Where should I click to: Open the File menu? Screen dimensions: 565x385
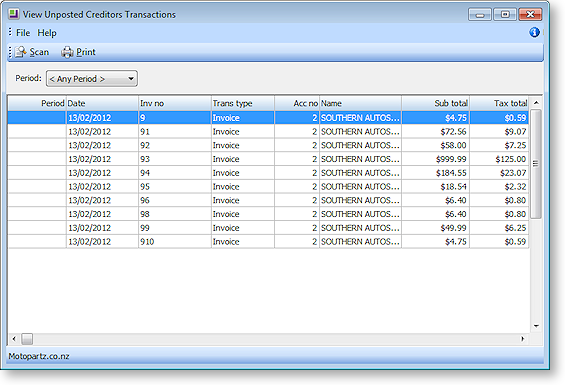coord(23,33)
